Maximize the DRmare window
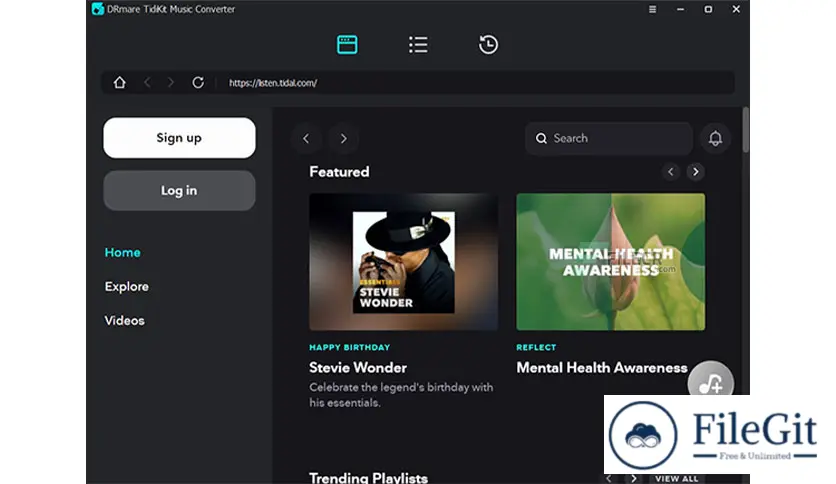 click(x=708, y=9)
